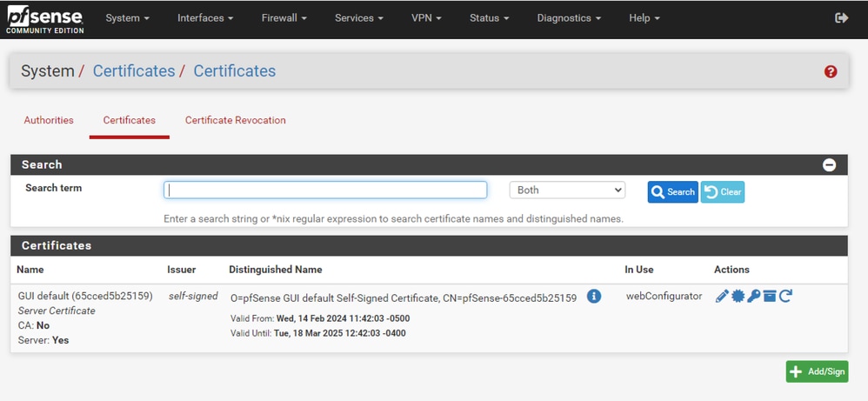Follow first Certificates breadcrumb link
The image size is (868, 401).
pyautogui.click(x=134, y=71)
